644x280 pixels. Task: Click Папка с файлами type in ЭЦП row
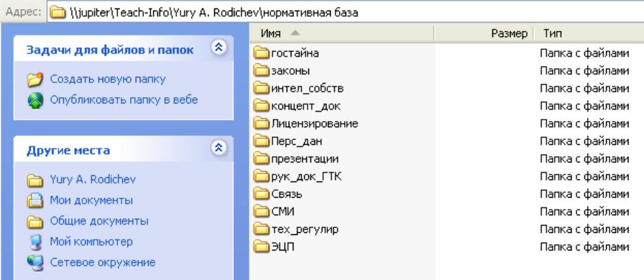[584, 247]
